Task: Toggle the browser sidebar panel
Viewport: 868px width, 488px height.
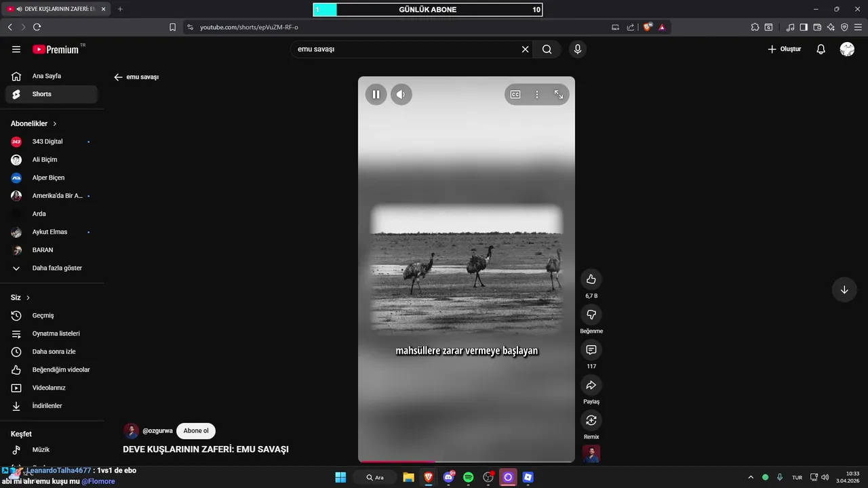Action: pos(804,27)
